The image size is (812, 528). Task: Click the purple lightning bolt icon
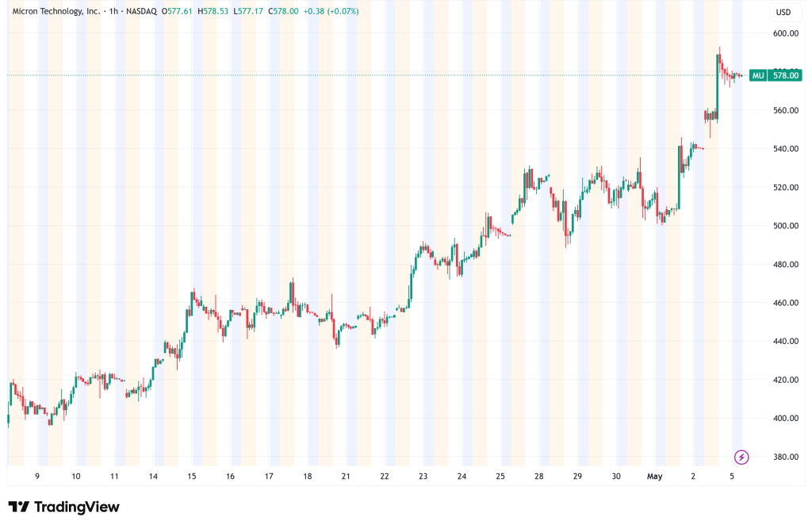741,457
